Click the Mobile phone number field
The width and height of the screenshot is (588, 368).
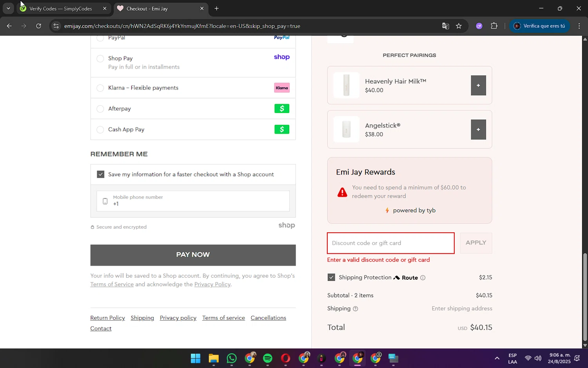coord(193,201)
